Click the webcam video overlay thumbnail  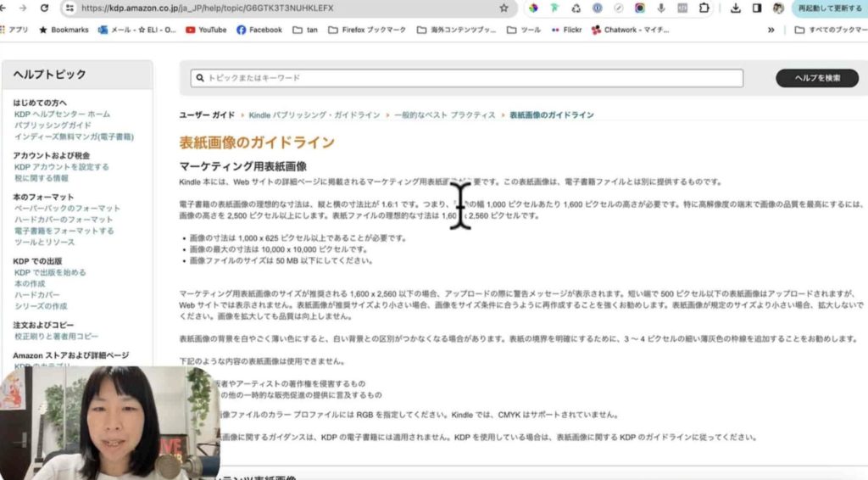[x=109, y=423]
